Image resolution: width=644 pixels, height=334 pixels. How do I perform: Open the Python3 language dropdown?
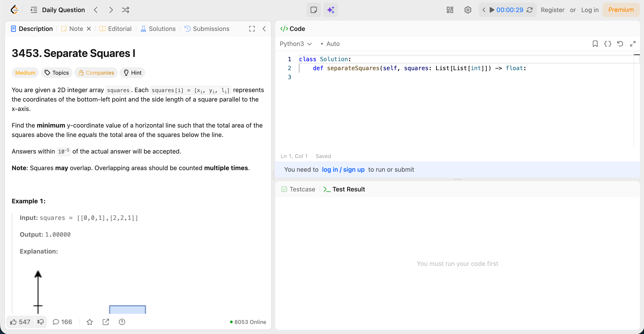(296, 44)
